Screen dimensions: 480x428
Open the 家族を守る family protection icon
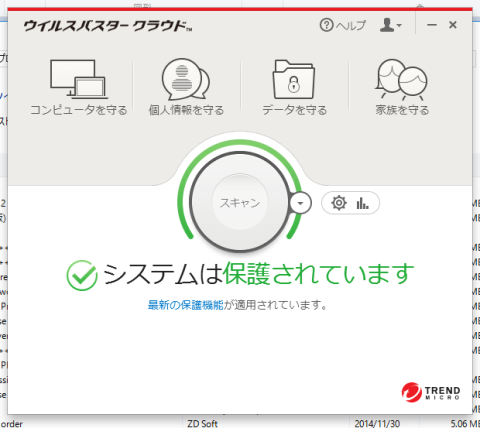pyautogui.click(x=401, y=80)
